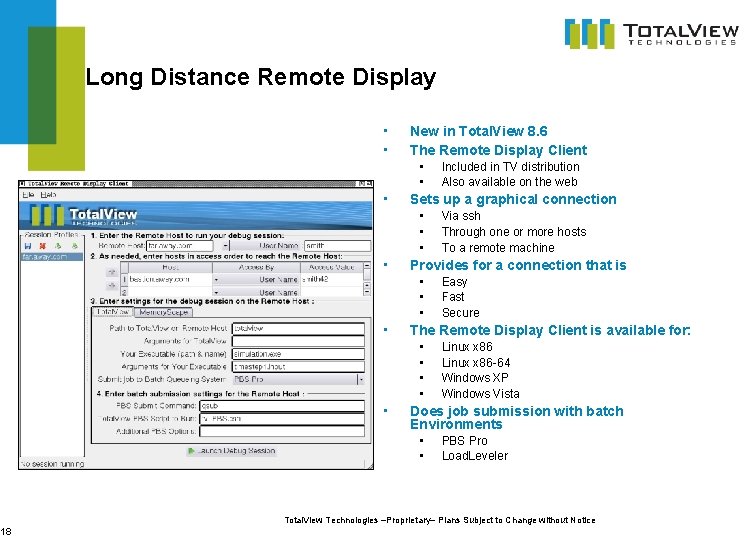Click the proprietary notice footer text
756x540 pixels.
(440, 520)
